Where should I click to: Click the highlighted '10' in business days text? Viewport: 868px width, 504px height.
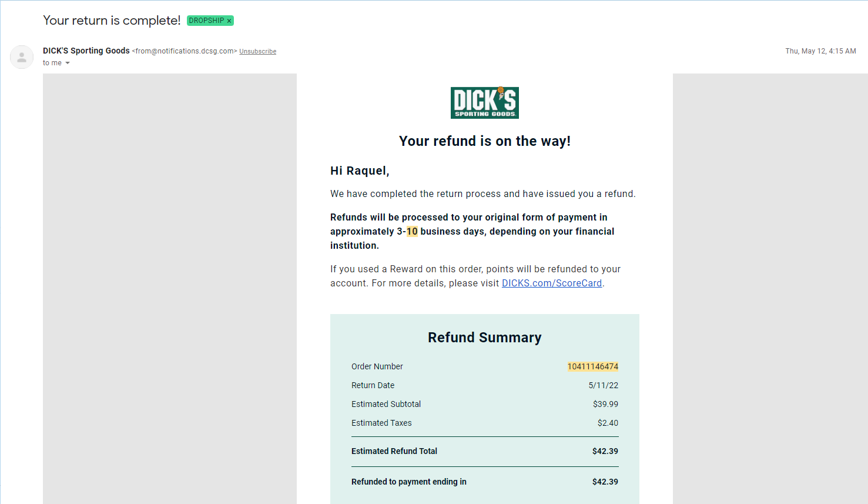point(412,232)
